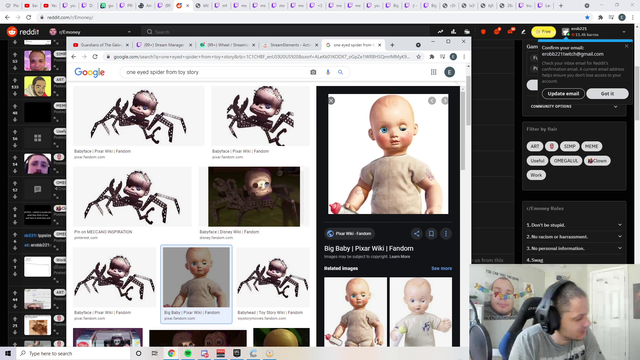Open a new tab in Google window
The image size is (640, 360).
pyautogui.click(x=392, y=45)
